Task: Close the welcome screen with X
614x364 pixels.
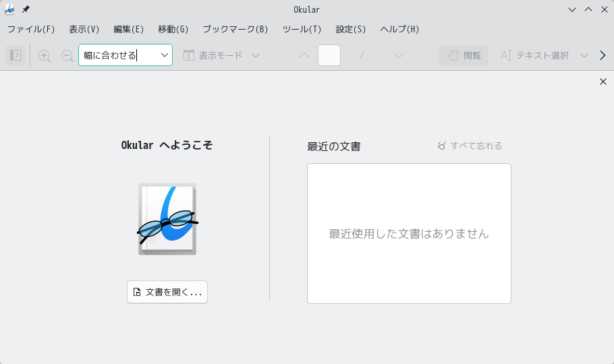Action: (603, 82)
